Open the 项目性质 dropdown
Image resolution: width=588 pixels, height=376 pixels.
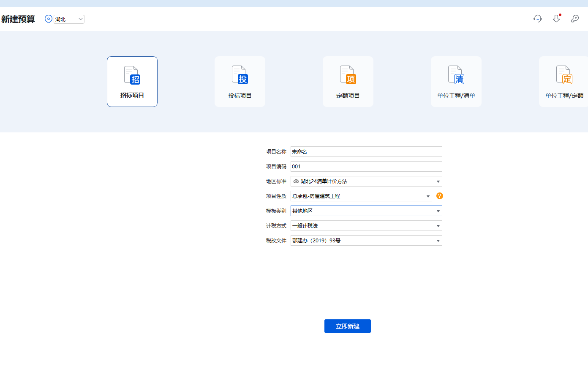point(361,196)
